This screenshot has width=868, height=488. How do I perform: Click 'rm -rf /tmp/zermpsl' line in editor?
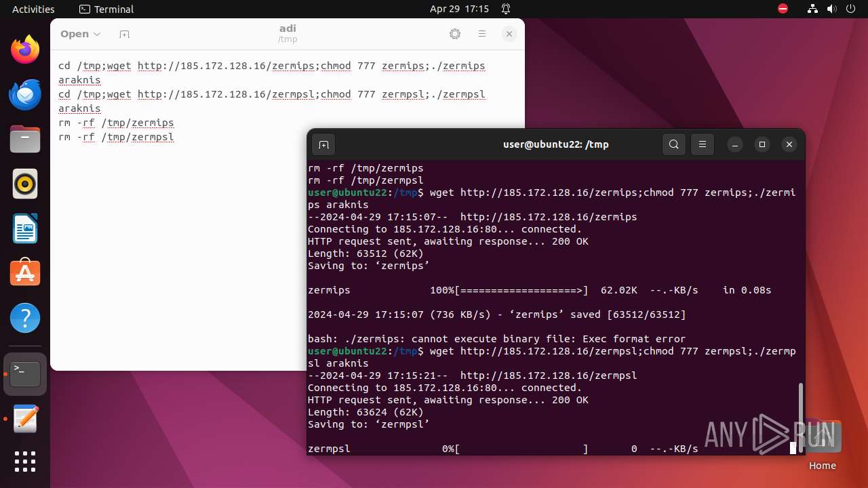coord(116,137)
